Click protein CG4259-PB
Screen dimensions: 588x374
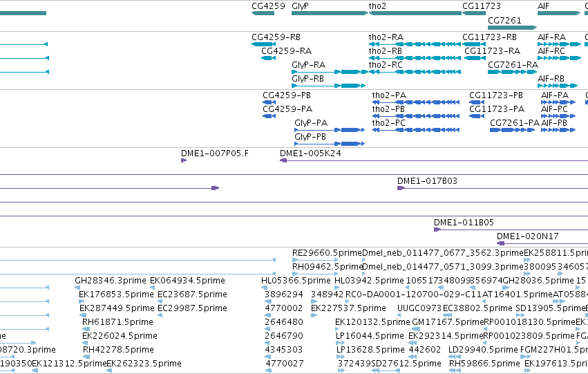[269, 102]
